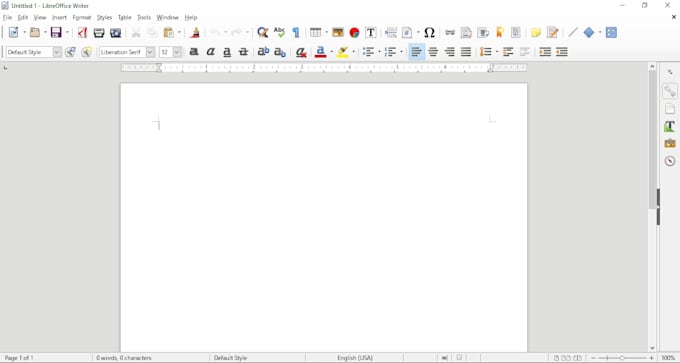Click the Paste clipboard icon
The image size is (680, 363).
[168, 33]
